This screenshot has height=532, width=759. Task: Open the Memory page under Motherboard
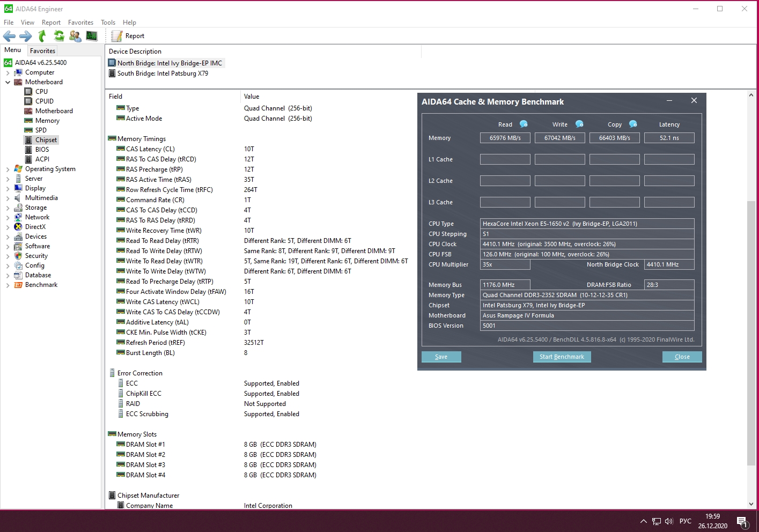point(47,121)
